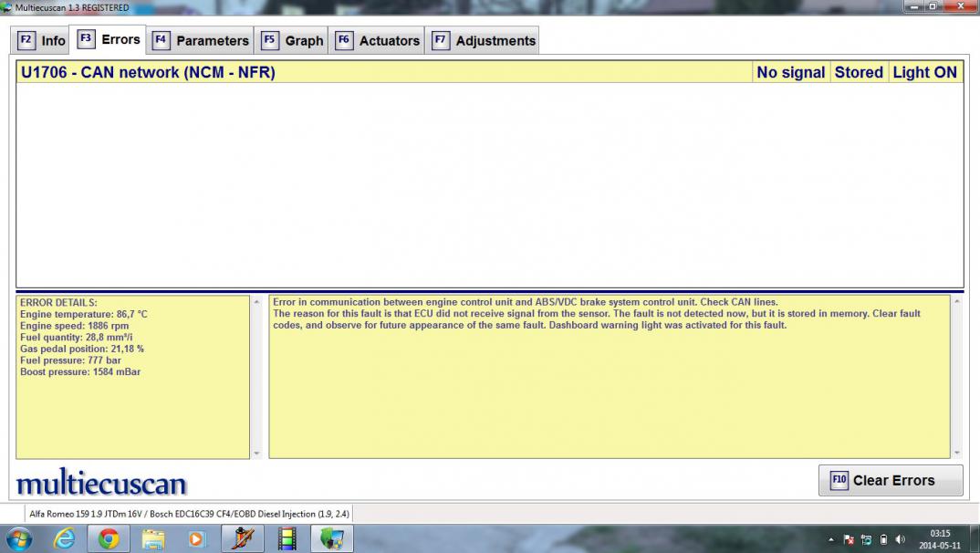Click the 'Stored' status cell
Viewport: 980px width, 553px height.
pos(859,72)
